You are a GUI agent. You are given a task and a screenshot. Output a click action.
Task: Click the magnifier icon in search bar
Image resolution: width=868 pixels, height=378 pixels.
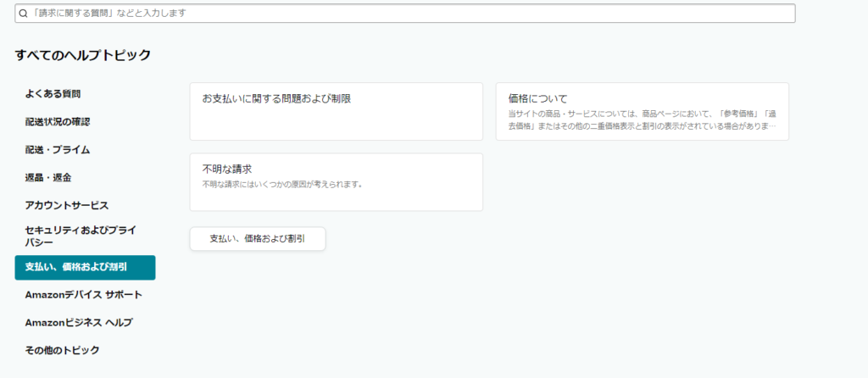[x=23, y=14]
